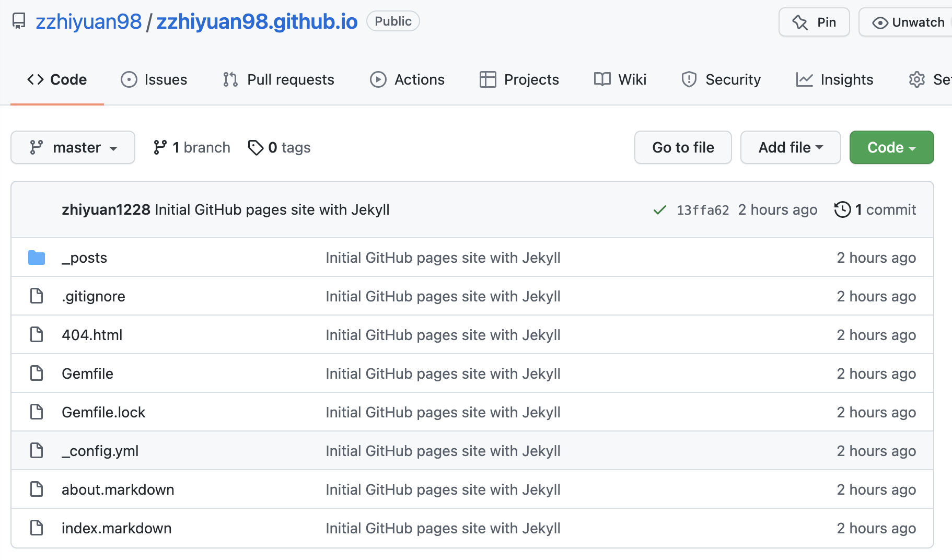View the 1 branch link
Screen dimensions: 952x560
click(192, 147)
